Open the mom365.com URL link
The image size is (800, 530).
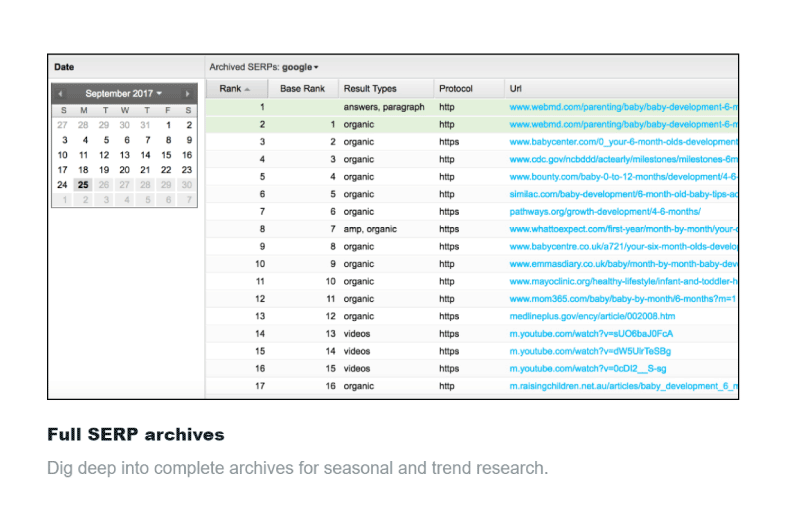(x=622, y=299)
